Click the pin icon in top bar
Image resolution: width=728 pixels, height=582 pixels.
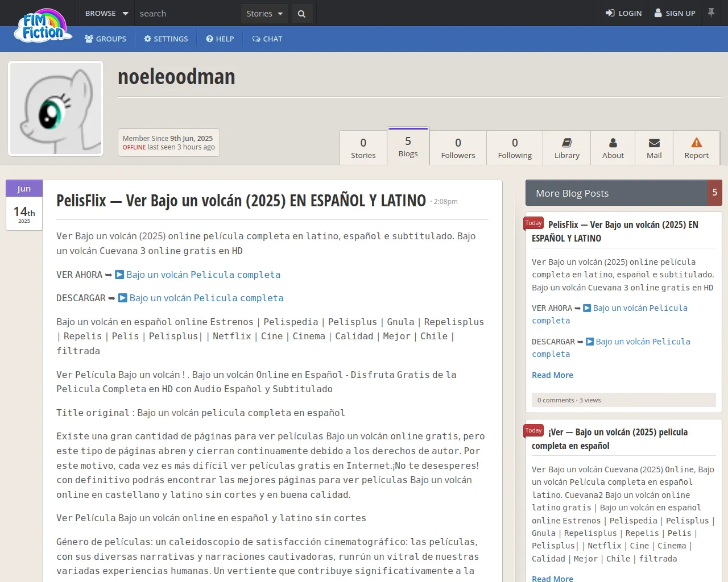711,13
